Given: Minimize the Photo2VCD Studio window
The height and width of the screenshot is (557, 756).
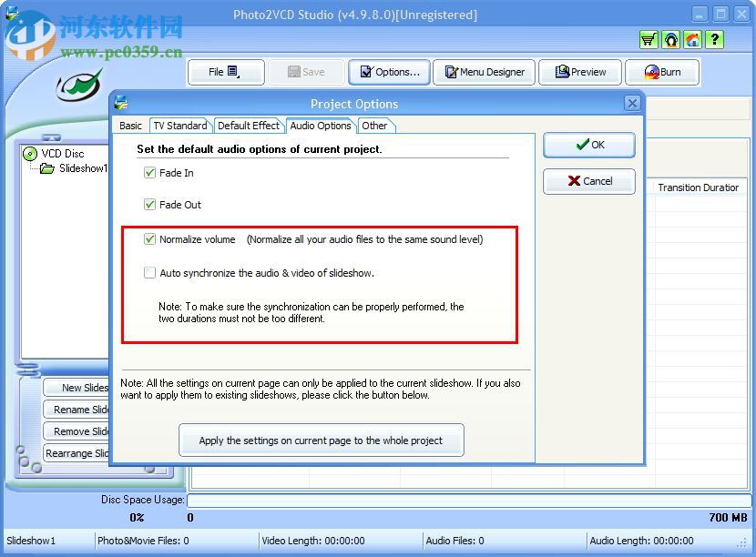Looking at the screenshot, I should [700, 14].
